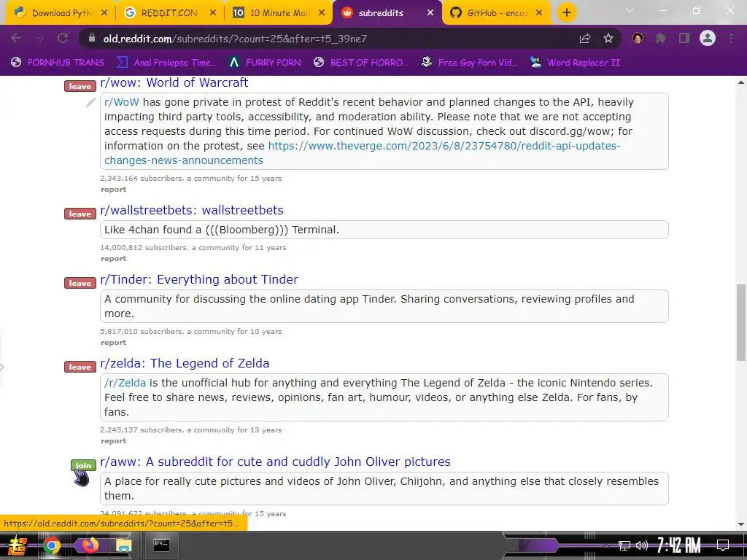Leave the r/wallstreetbets subreddit
The height and width of the screenshot is (560, 747).
pyautogui.click(x=80, y=214)
